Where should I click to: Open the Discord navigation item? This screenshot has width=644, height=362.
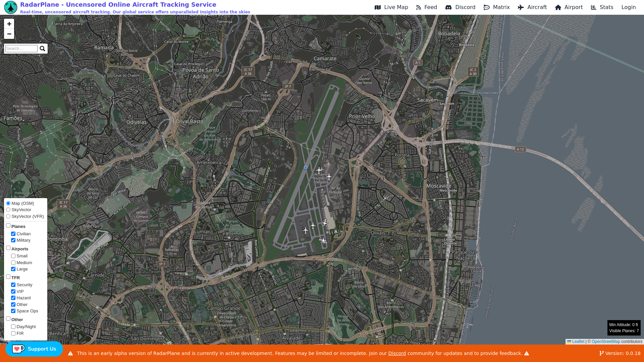pos(460,7)
